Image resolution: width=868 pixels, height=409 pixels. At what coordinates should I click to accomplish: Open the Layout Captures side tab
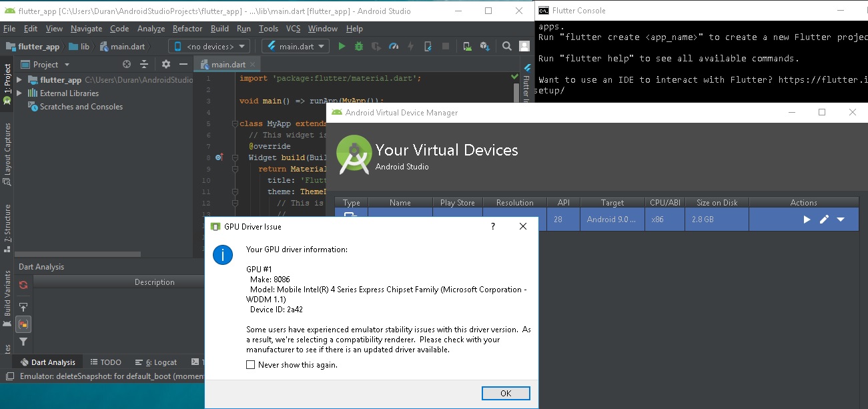[7, 153]
